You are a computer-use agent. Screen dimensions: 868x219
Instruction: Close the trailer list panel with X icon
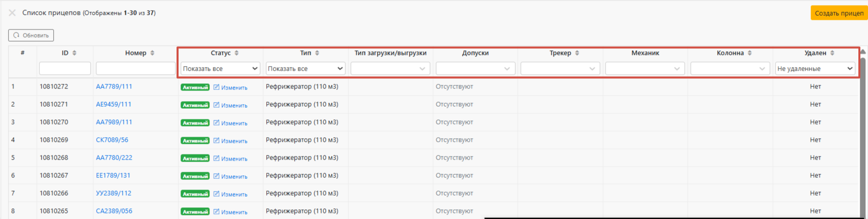[x=12, y=13]
